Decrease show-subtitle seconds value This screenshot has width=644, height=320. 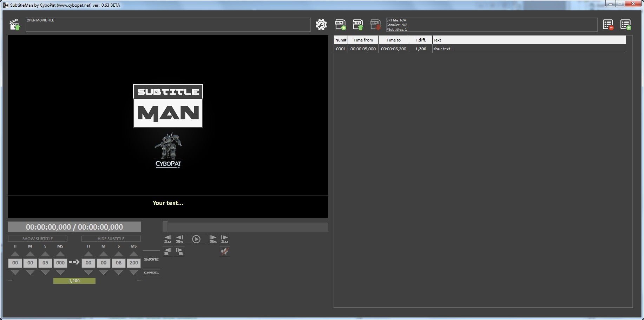pos(45,272)
